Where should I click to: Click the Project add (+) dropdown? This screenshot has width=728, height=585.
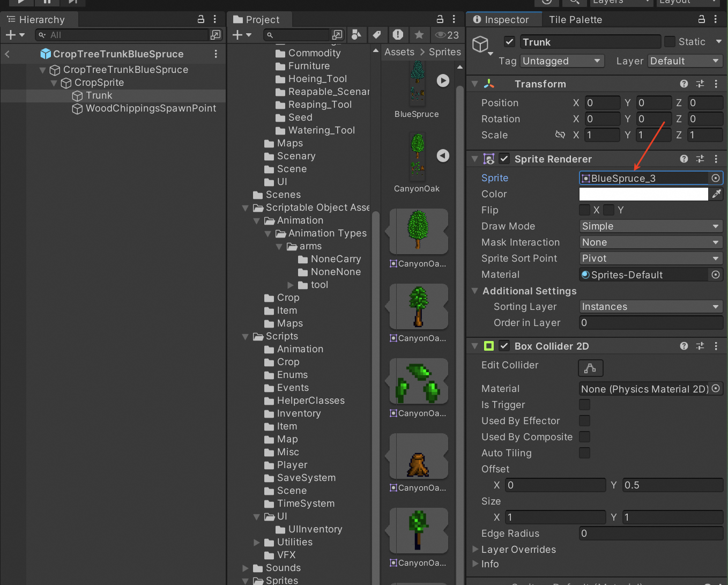(x=242, y=35)
